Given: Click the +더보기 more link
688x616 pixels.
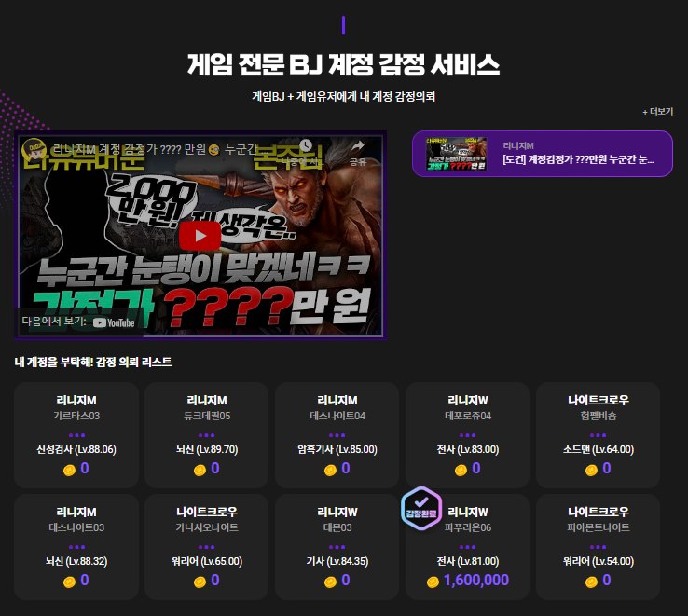Looking at the screenshot, I should point(658,112).
